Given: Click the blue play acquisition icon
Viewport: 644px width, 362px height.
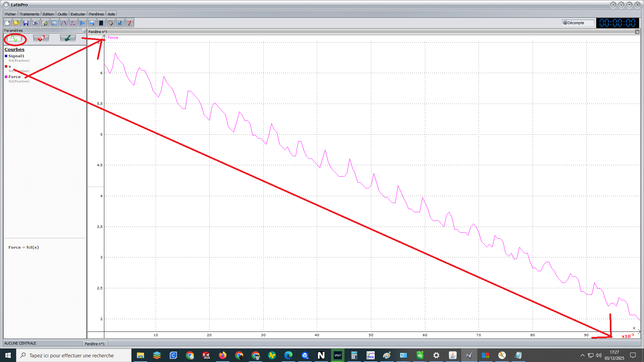Looking at the screenshot, I should pyautogui.click(x=82, y=23).
